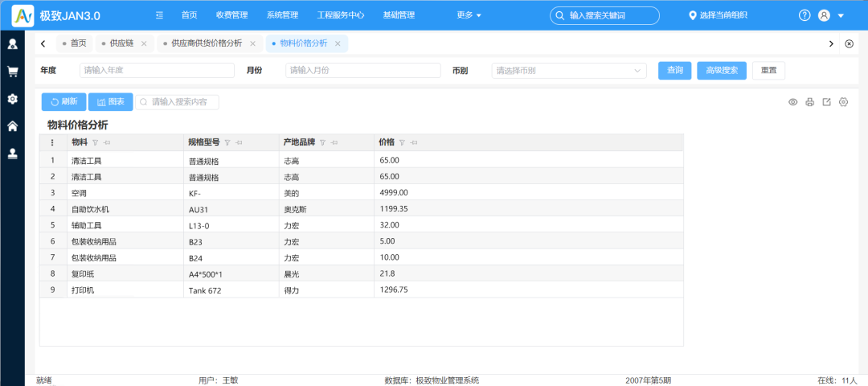Focus the table search input field

[177, 102]
